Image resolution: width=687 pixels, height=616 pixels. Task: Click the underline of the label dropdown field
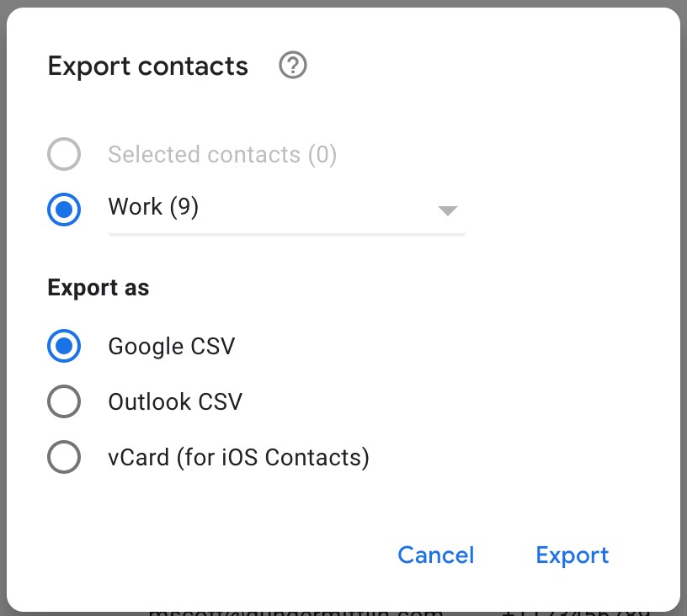pyautogui.click(x=287, y=235)
